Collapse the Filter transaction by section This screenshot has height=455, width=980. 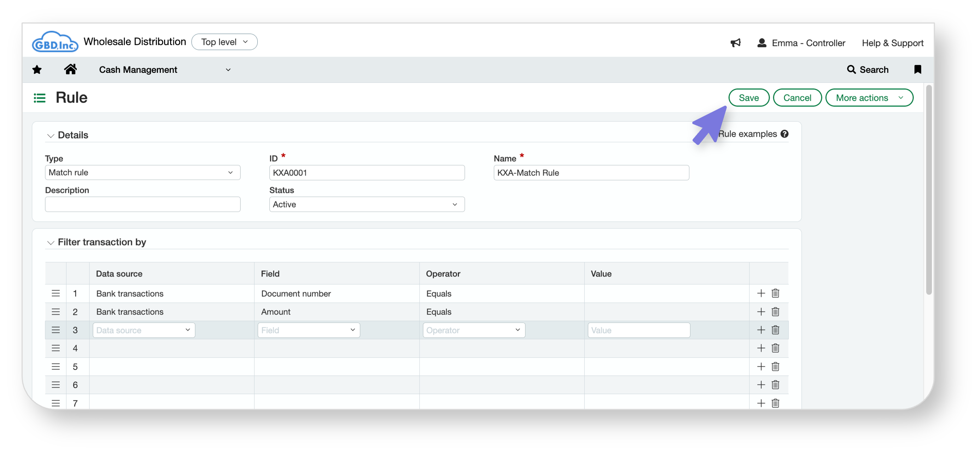(x=51, y=242)
